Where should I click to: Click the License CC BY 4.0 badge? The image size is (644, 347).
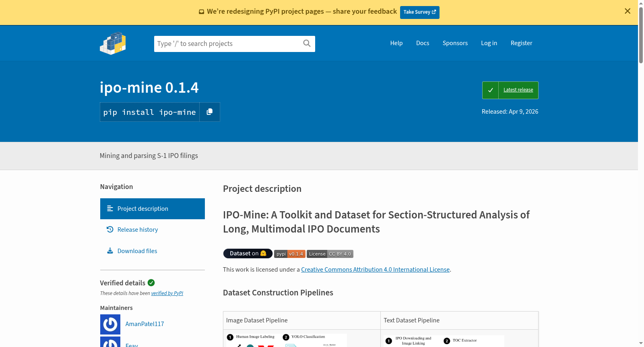point(330,254)
